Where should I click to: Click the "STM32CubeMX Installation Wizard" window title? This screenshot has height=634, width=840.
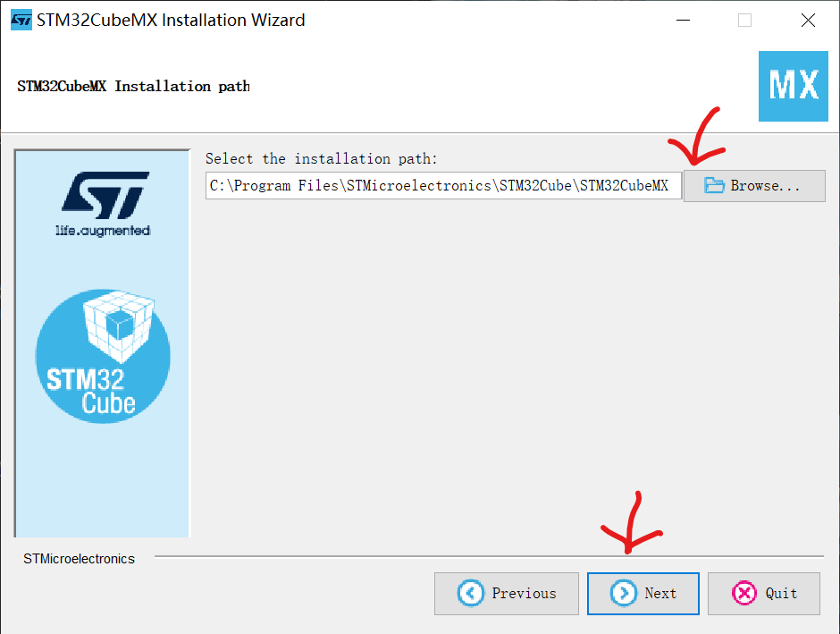[171, 21]
